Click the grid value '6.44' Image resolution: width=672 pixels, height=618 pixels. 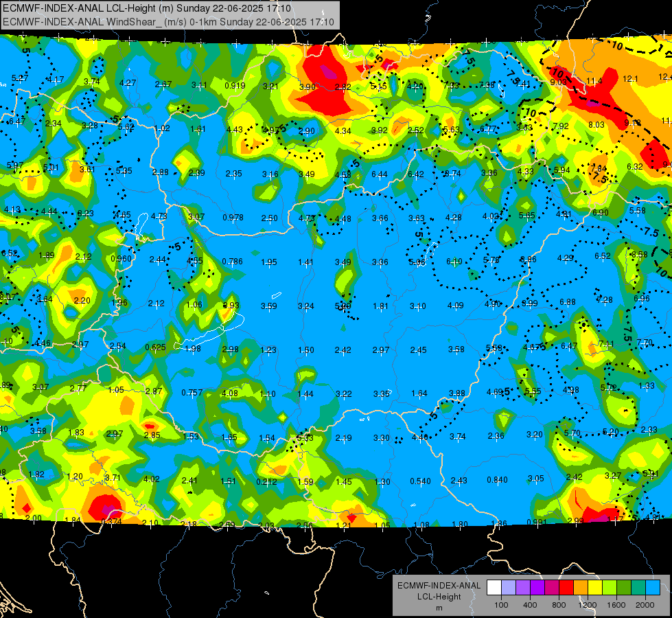tap(380, 174)
